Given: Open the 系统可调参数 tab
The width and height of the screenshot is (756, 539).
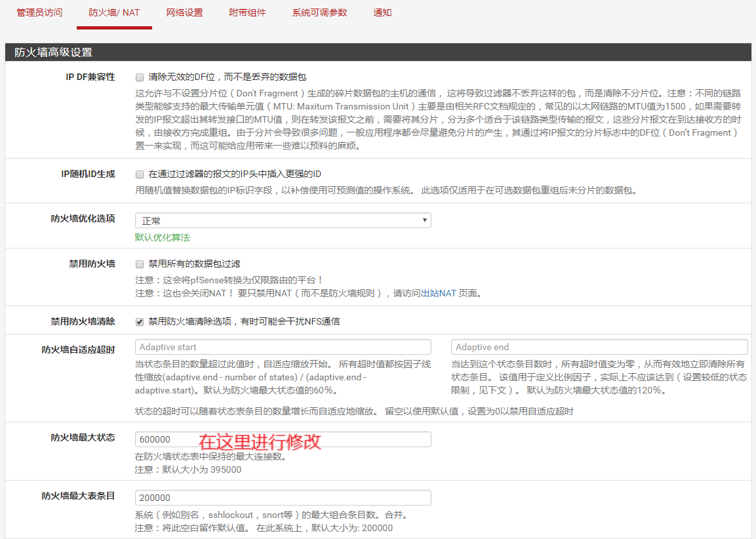Looking at the screenshot, I should (319, 12).
